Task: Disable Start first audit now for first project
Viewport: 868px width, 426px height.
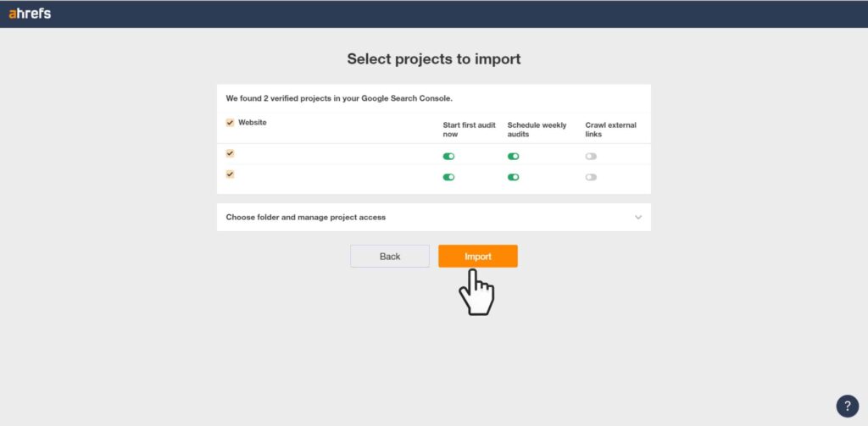Action: coord(448,157)
